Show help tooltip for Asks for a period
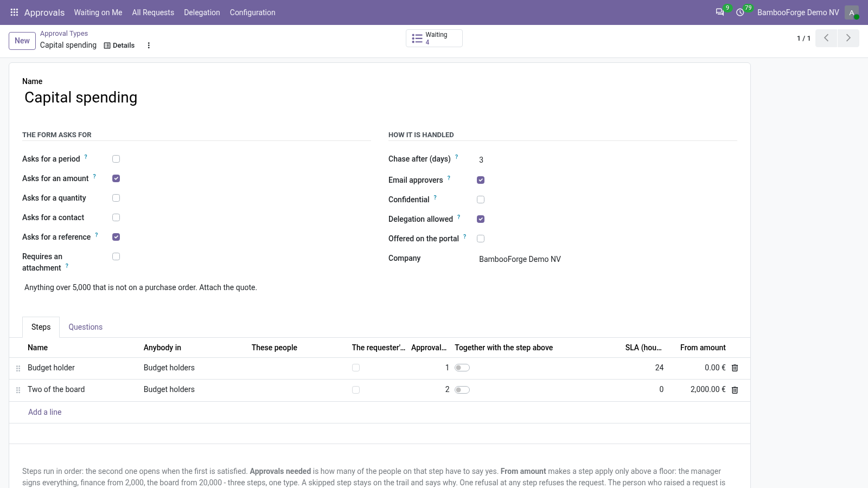This screenshot has height=488, width=868. [x=86, y=157]
